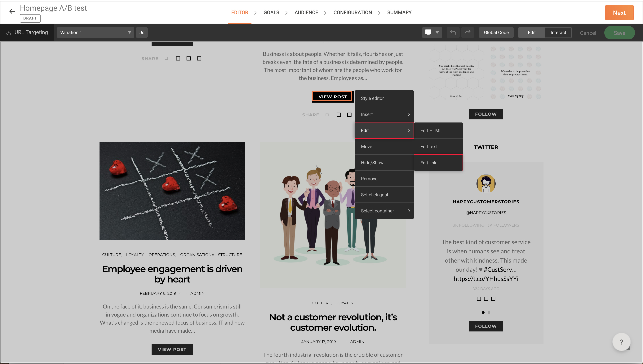
Task: Open the help question mark bubble
Action: pyautogui.click(x=621, y=342)
